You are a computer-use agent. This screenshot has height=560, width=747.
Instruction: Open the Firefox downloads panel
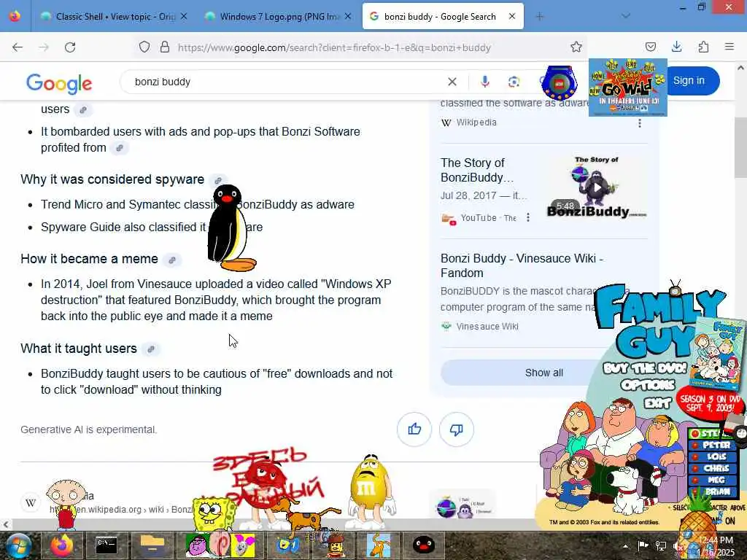coord(676,47)
